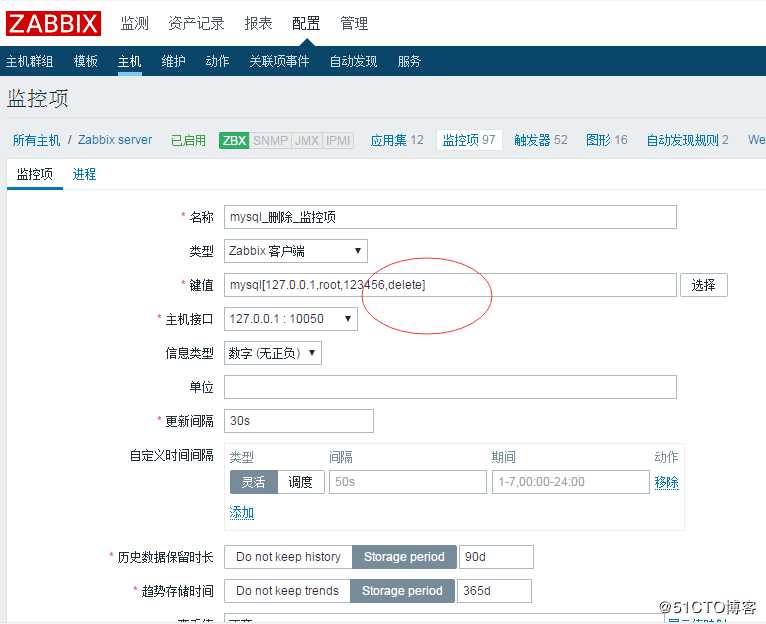Open the 资产记录 top menu
The height and width of the screenshot is (624, 766).
[196, 23]
